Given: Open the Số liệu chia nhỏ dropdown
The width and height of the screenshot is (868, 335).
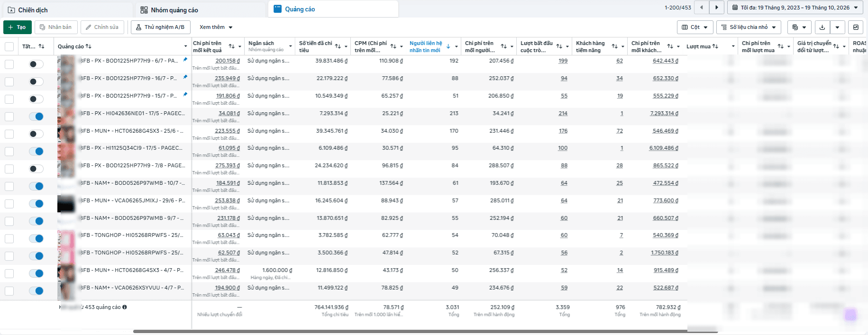Looking at the screenshot, I should (x=749, y=27).
